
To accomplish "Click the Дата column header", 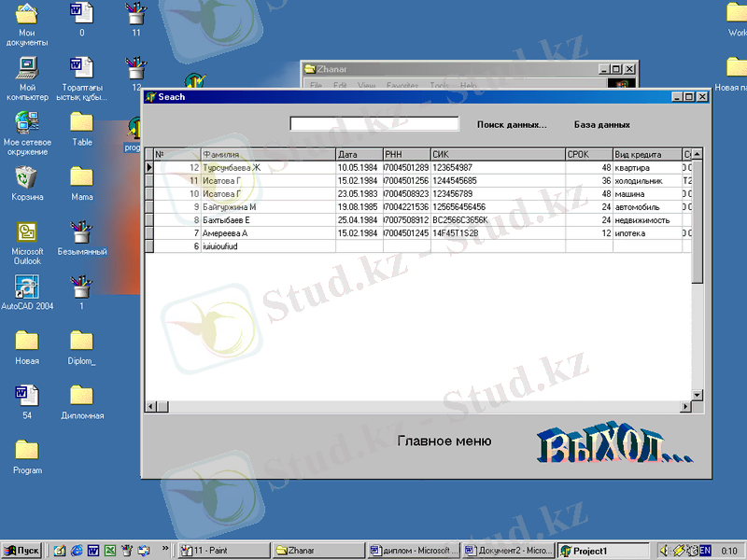I will click(359, 154).
